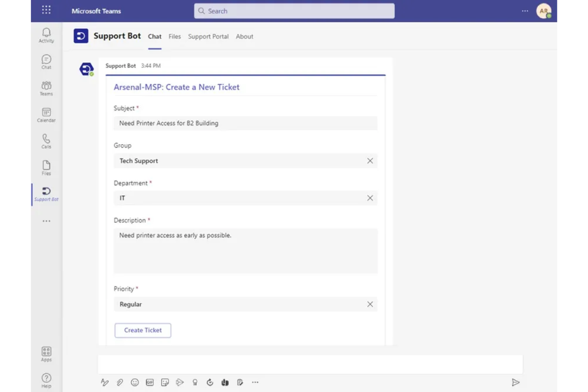The height and width of the screenshot is (392, 588).
Task: Open the sticker picker
Action: pos(165,382)
